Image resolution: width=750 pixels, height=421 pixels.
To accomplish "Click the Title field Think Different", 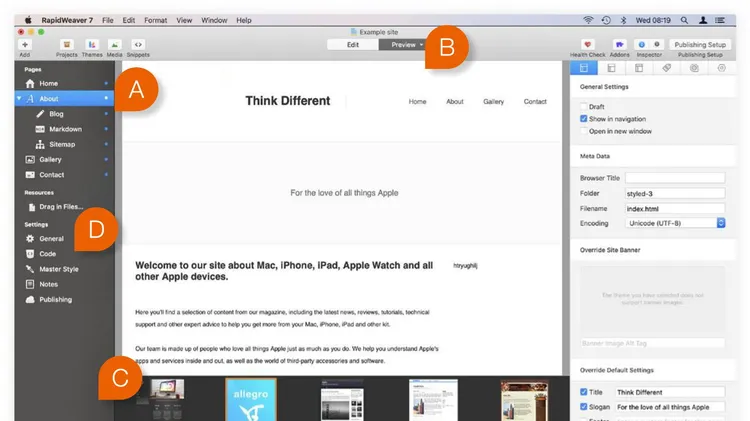I will [670, 392].
